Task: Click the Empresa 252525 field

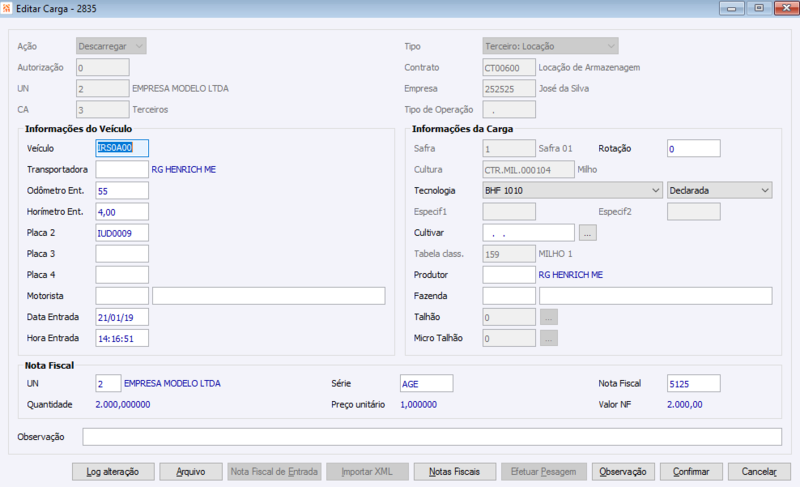Action: (509, 88)
